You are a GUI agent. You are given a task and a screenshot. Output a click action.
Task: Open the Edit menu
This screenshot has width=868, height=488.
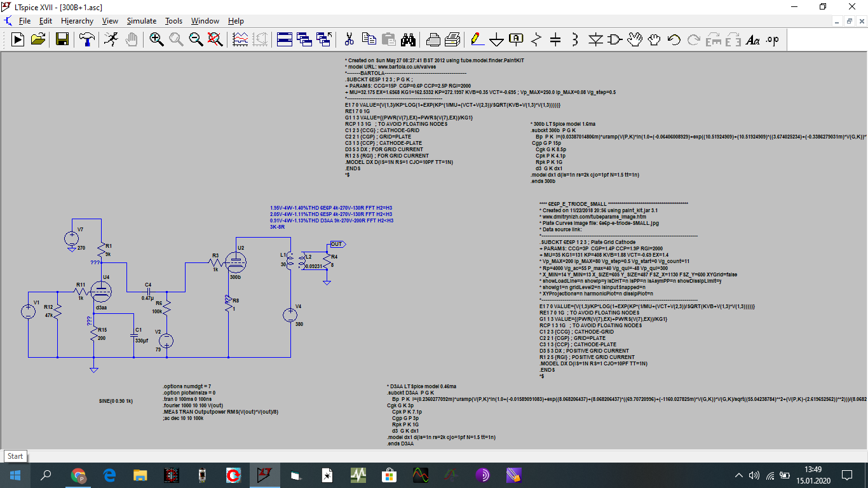point(45,21)
